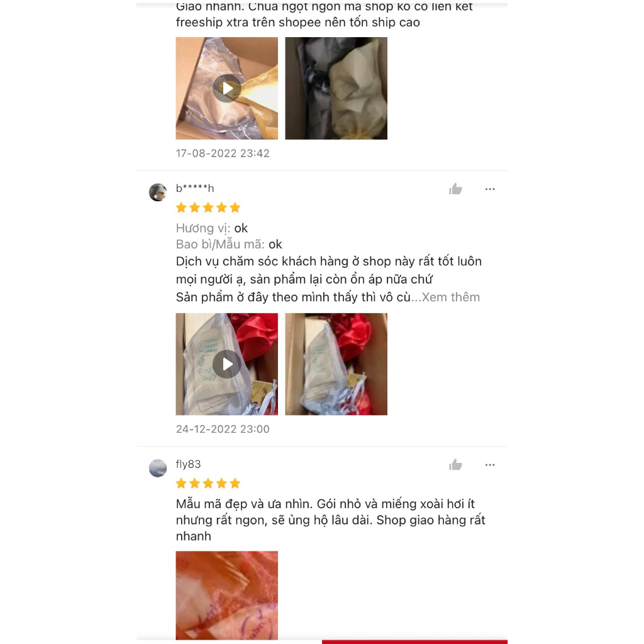Open fly83's mango package photo
The width and height of the screenshot is (644, 644).
[226, 595]
